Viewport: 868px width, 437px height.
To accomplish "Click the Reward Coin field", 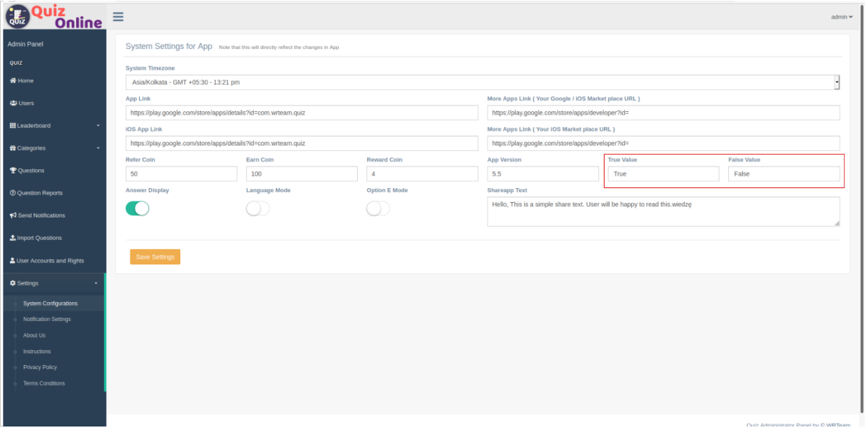I will coord(422,173).
